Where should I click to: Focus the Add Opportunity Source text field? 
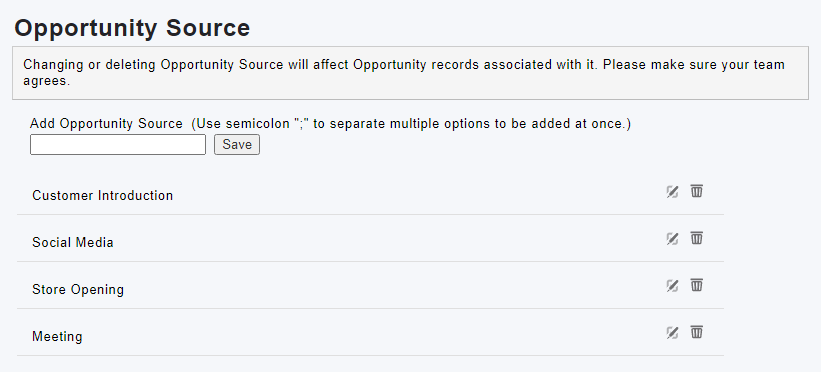pyautogui.click(x=118, y=145)
